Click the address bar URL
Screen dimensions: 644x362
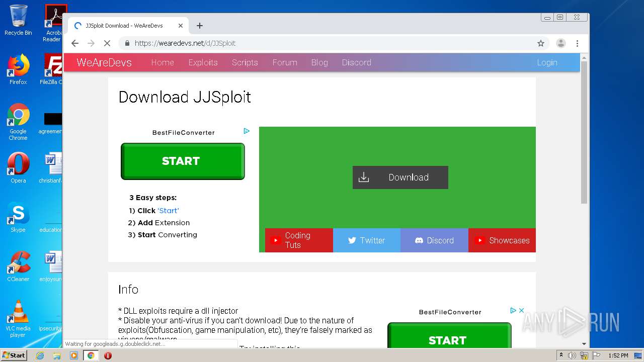(x=185, y=43)
